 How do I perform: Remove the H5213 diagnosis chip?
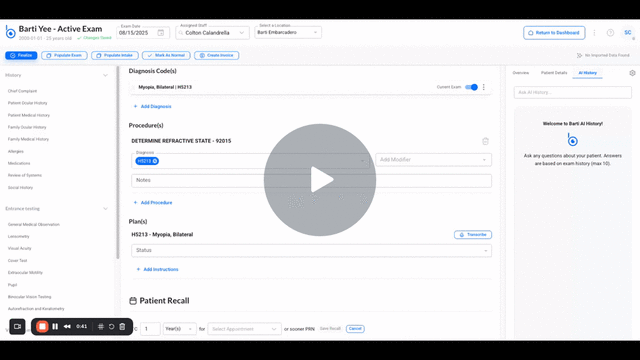pos(155,161)
